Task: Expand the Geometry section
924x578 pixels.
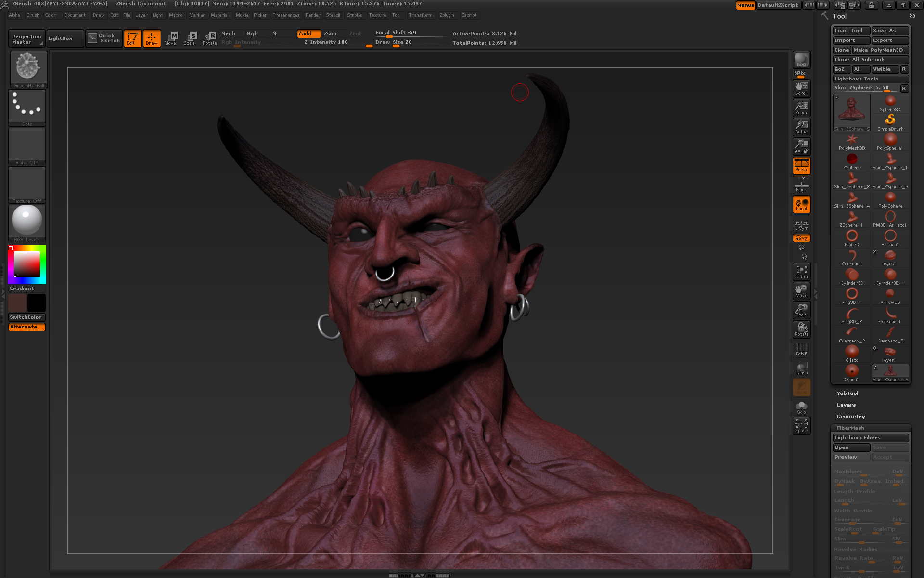Action: pyautogui.click(x=850, y=417)
